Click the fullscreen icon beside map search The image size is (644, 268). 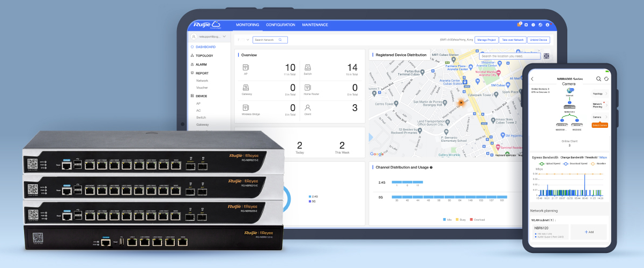click(546, 56)
